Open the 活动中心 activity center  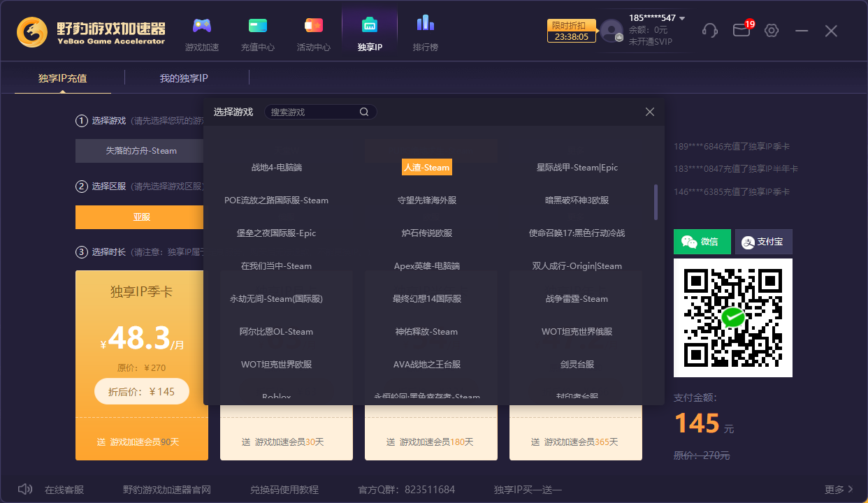(x=314, y=35)
